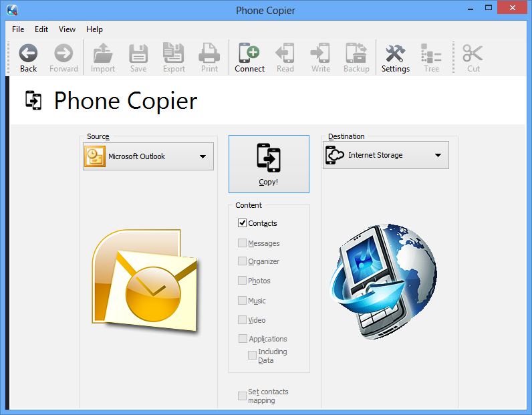Open the File menu
The height and width of the screenshot is (415, 532).
[18, 29]
